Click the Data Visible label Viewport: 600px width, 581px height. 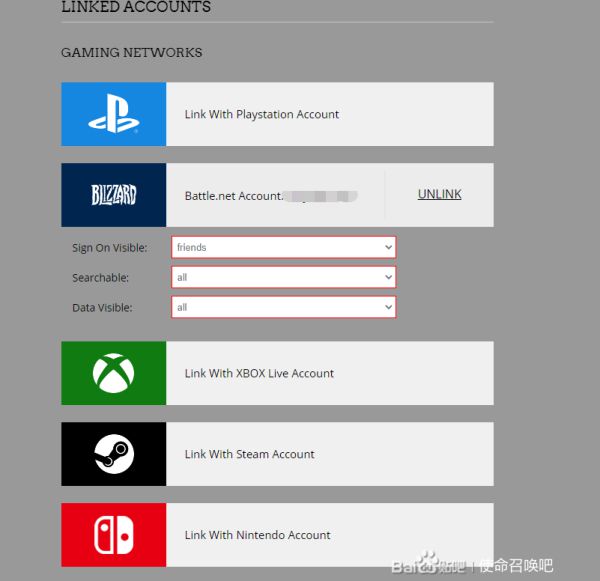tap(102, 307)
